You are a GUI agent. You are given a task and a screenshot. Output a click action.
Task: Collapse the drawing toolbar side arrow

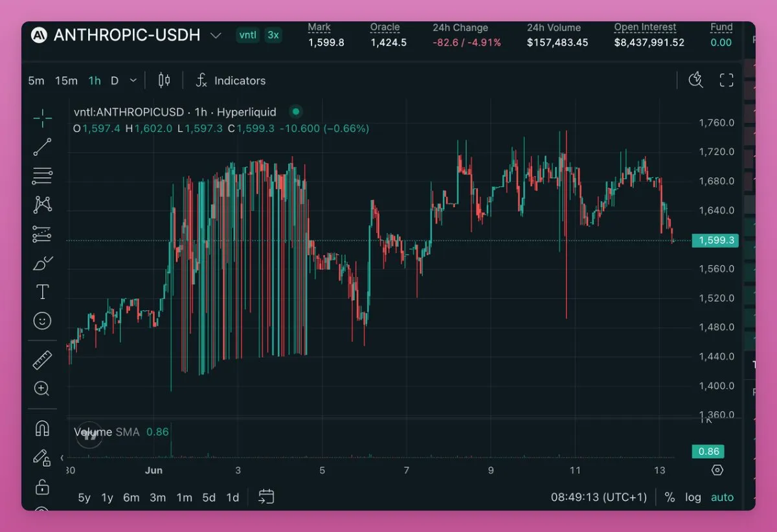click(x=62, y=458)
